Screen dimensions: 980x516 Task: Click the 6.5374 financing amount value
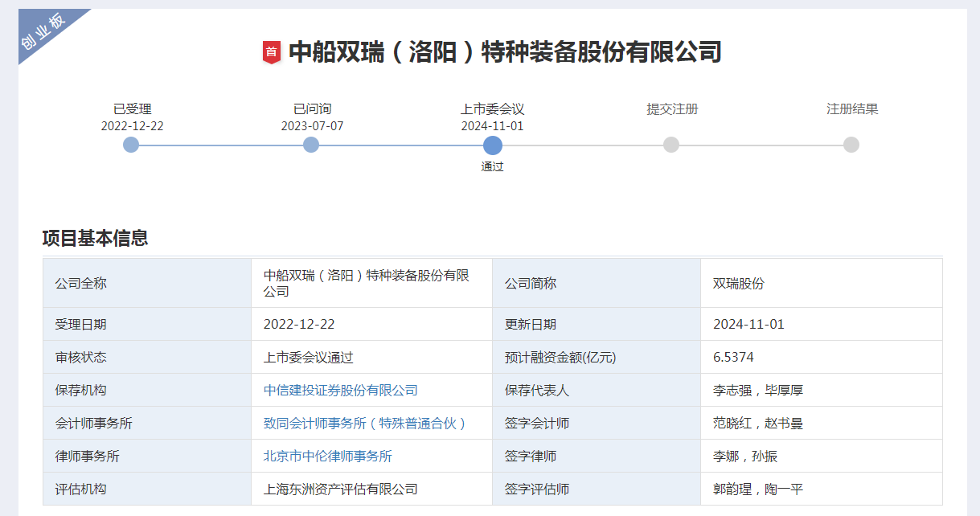tap(733, 358)
